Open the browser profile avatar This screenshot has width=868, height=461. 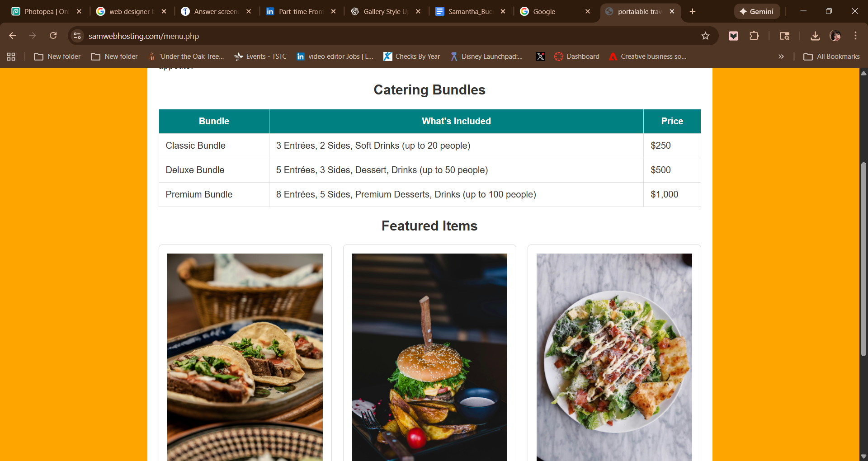(835, 36)
